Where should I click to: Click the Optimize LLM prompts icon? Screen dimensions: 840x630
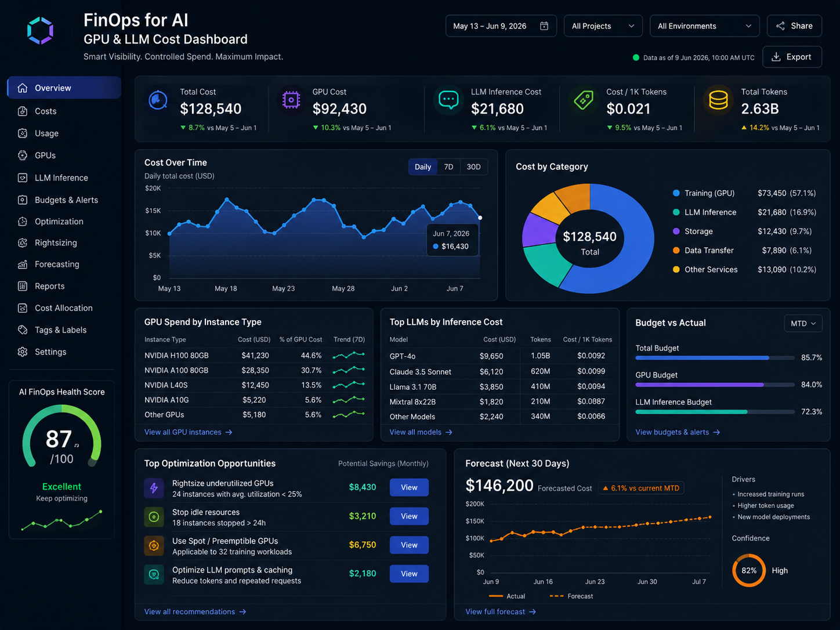[154, 574]
